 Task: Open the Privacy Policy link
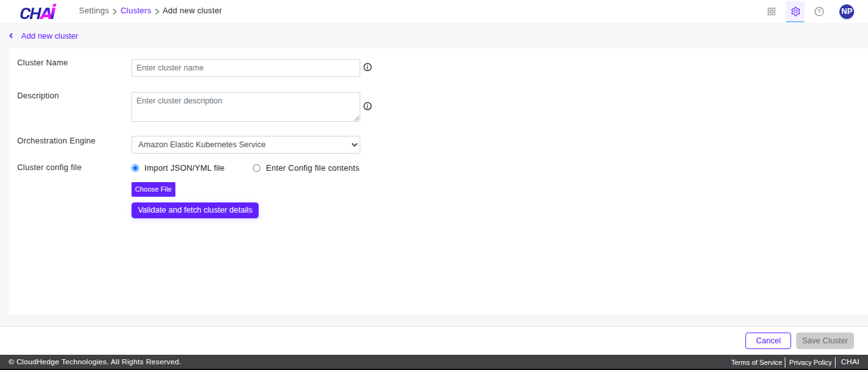810,362
